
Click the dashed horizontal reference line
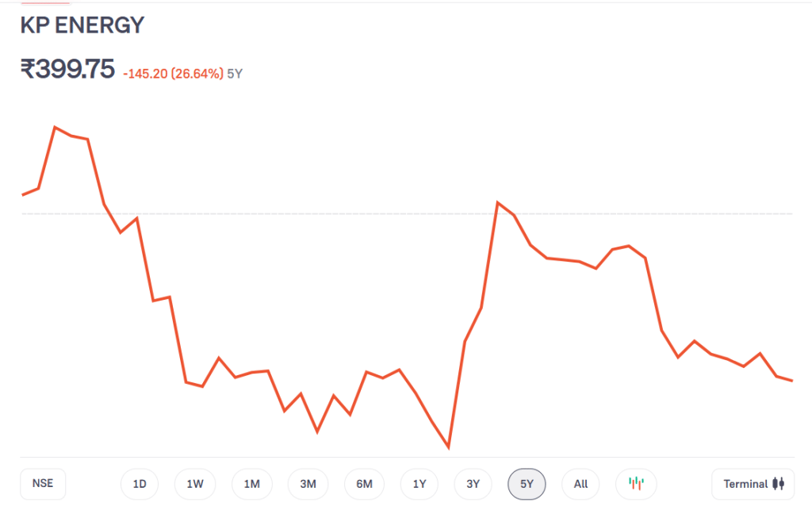tap(317, 214)
